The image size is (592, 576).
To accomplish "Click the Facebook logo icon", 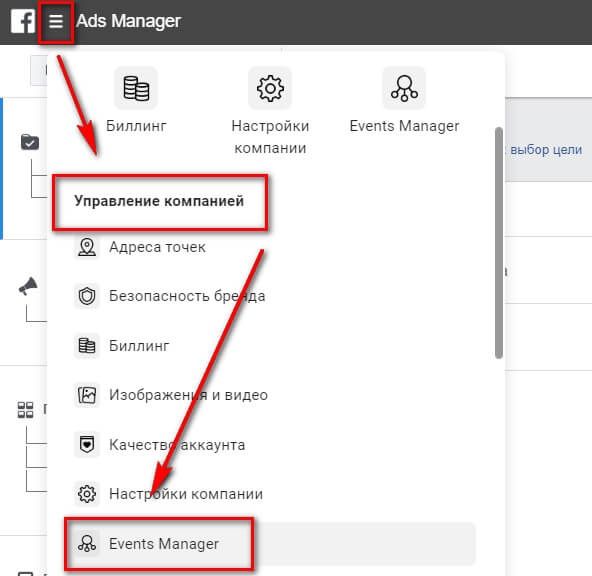I will [x=23, y=21].
